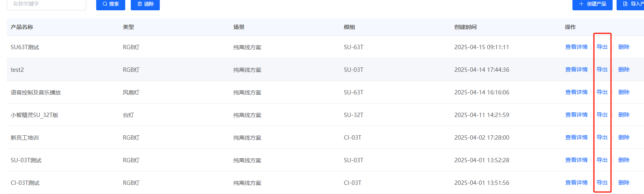The image size is (644, 194).
Task: Click the timestamp 2025-04-01 13:51:56
Action: pos(482,183)
